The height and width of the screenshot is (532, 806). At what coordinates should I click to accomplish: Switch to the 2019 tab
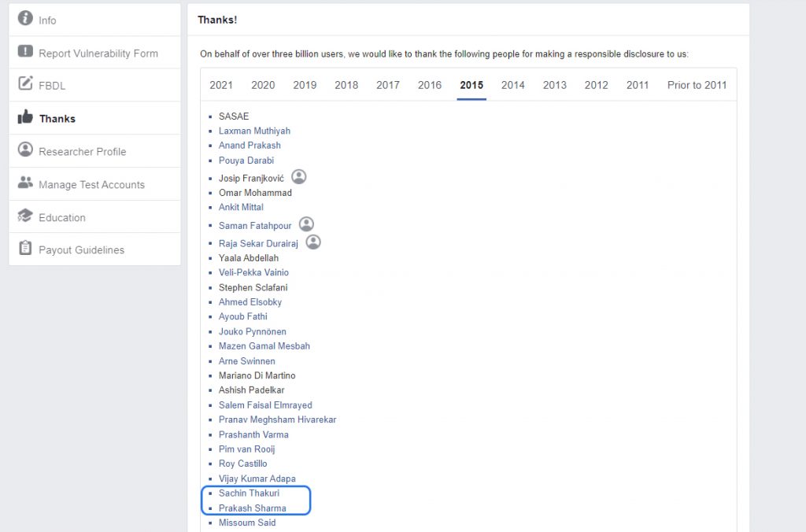point(305,85)
